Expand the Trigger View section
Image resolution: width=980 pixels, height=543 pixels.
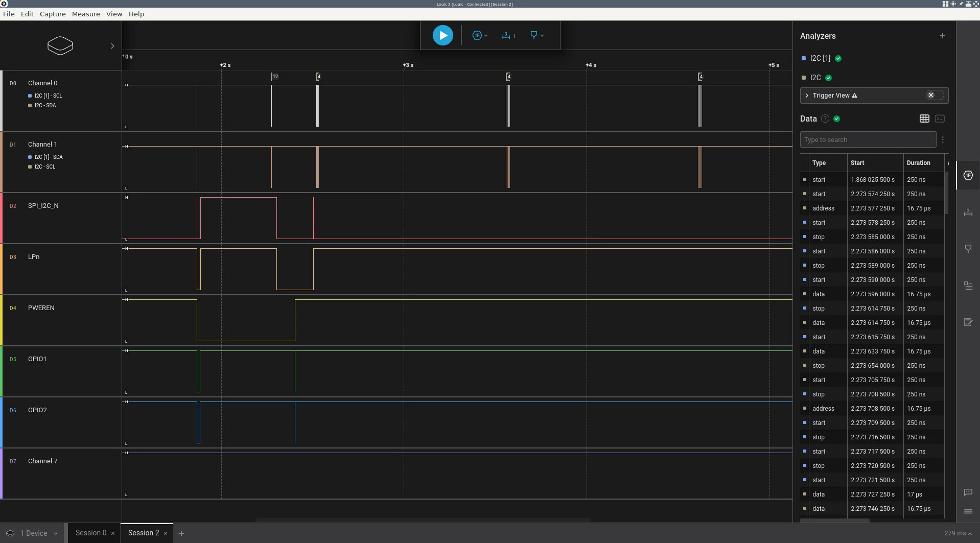coord(807,96)
